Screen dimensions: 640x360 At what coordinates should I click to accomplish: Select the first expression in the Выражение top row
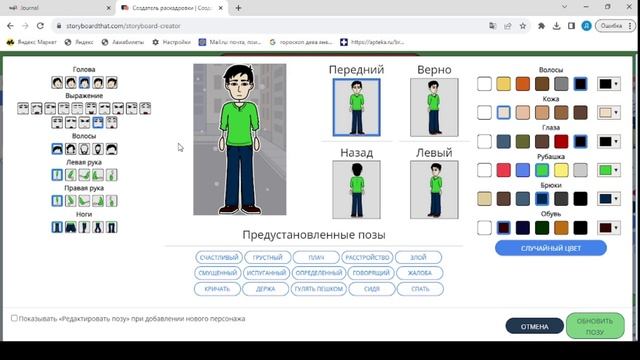tap(23, 109)
